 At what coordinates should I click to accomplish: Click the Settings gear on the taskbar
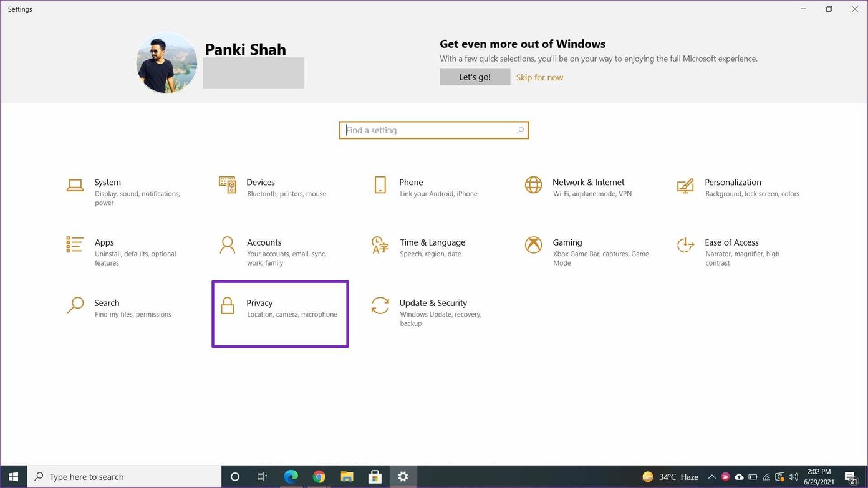403,477
